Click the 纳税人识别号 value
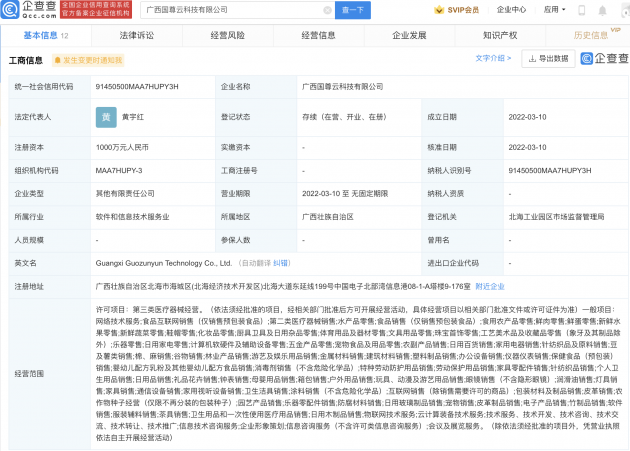Image resolution: width=630 pixels, height=451 pixels. coord(550,170)
